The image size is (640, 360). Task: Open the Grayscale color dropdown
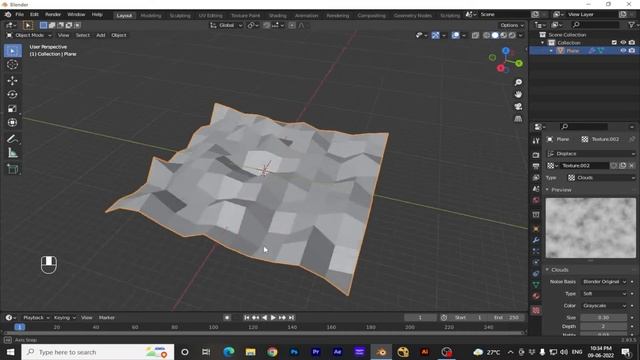tap(604, 305)
